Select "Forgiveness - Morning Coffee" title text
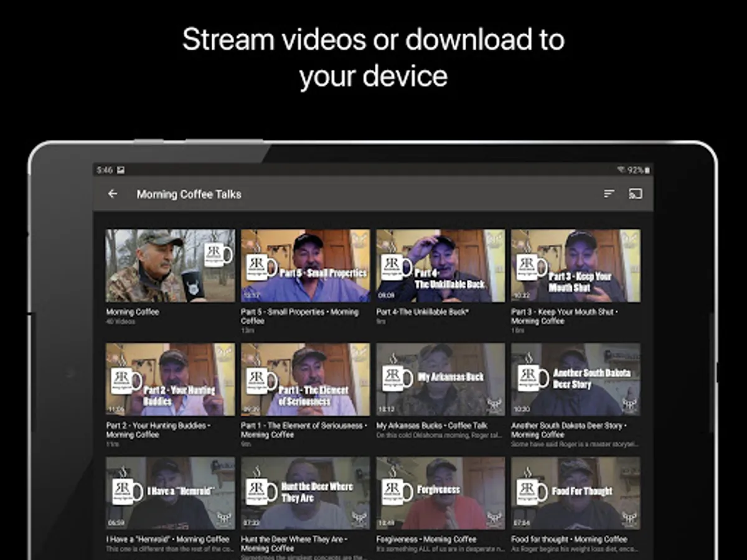 (426, 539)
